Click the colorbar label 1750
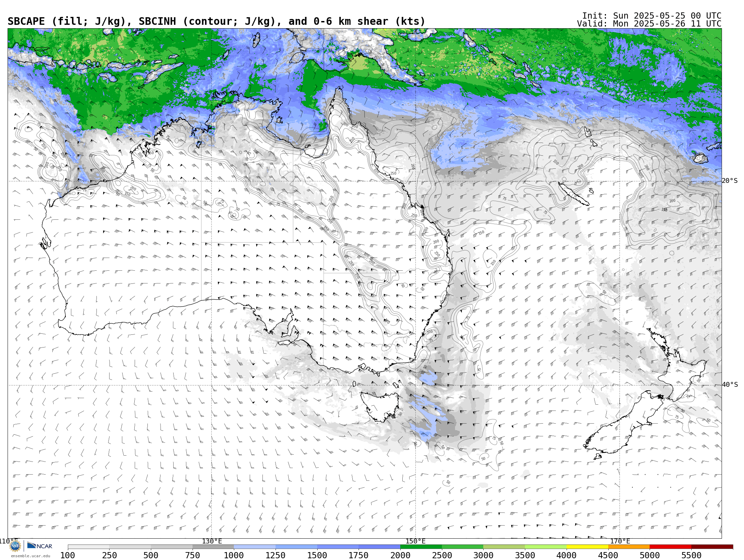744x560 pixels. tap(359, 555)
